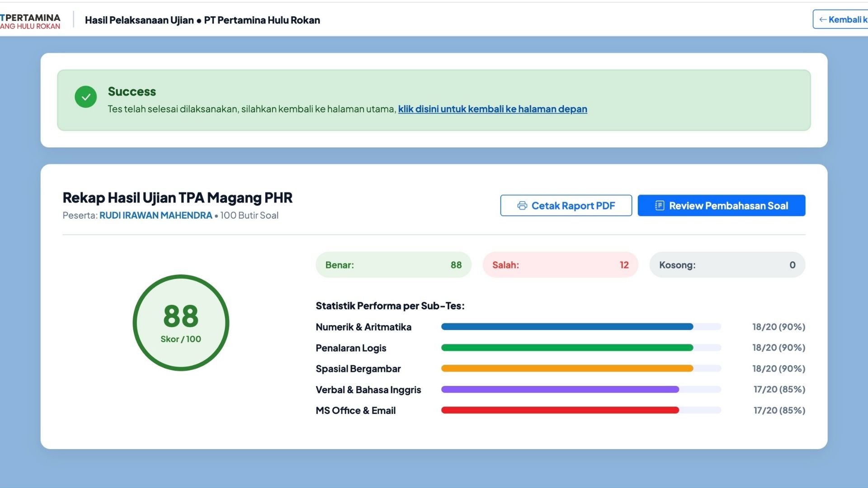Image resolution: width=868 pixels, height=488 pixels.
Task: Click the Benar: 88 green pill
Action: [x=393, y=265]
